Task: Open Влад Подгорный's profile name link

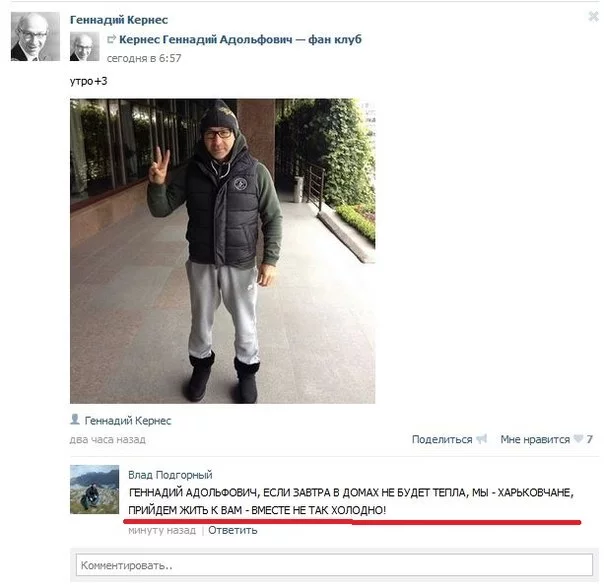Action: coord(170,475)
